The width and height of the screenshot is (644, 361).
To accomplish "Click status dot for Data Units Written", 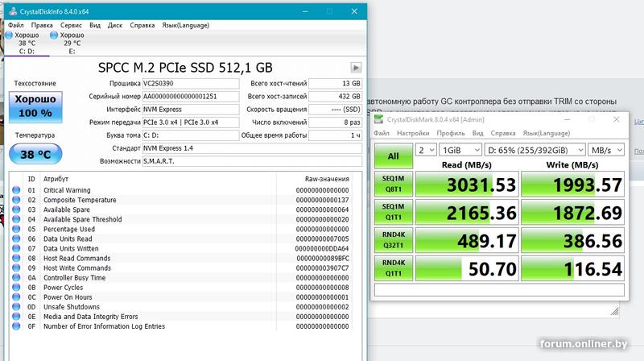I will click(16, 248).
